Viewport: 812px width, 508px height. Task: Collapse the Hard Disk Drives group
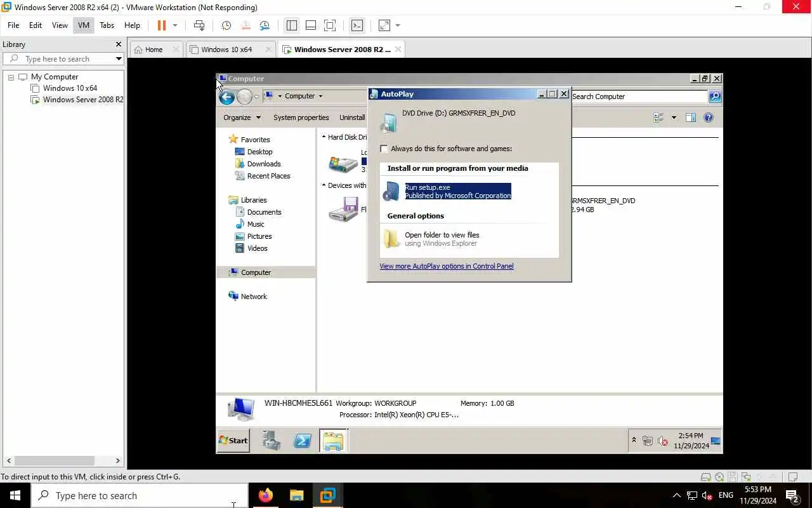324,137
